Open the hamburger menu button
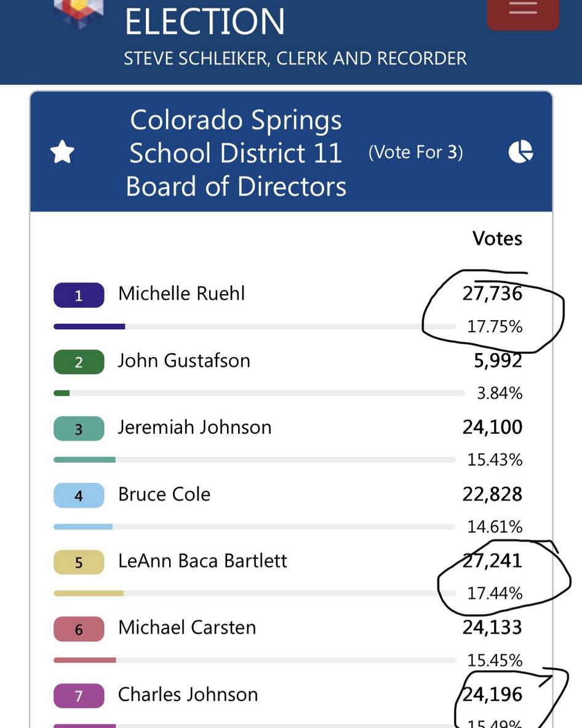582x728 pixels. [522, 12]
